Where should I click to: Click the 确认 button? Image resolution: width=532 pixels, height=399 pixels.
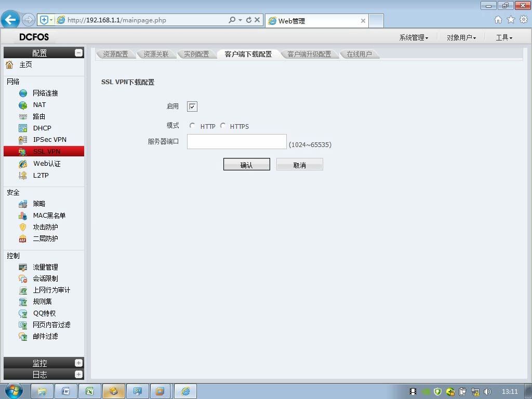click(x=247, y=165)
